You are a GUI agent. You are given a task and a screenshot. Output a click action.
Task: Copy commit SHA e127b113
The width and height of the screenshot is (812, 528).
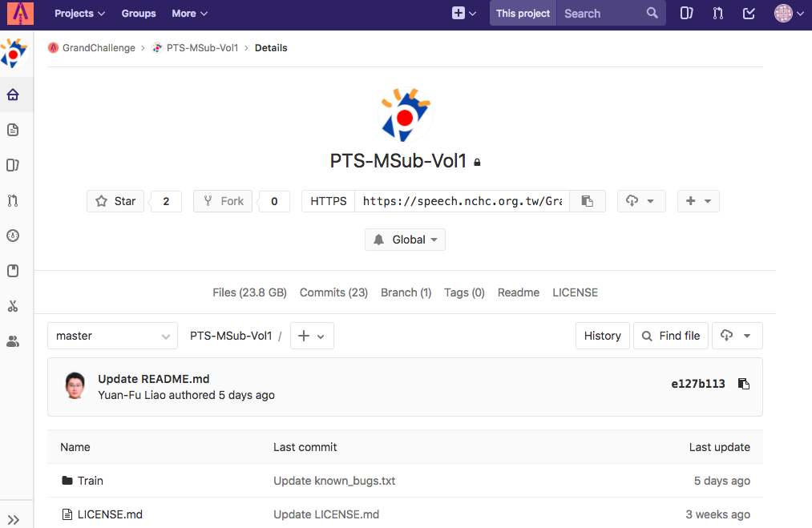[743, 384]
